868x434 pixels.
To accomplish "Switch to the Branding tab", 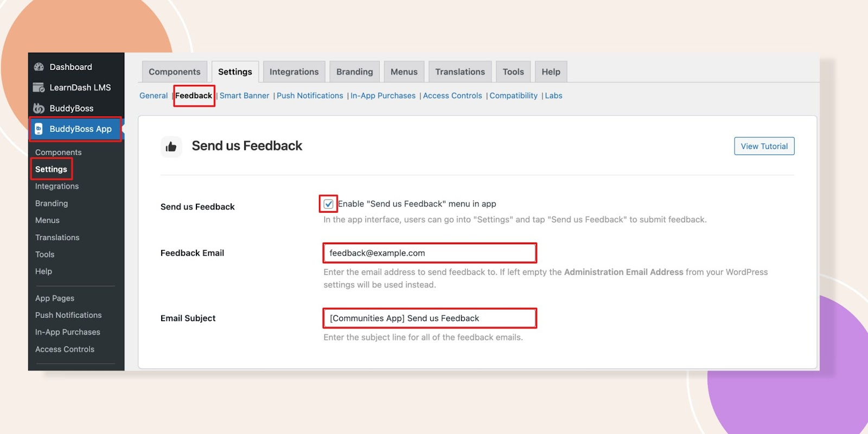I will click(355, 72).
